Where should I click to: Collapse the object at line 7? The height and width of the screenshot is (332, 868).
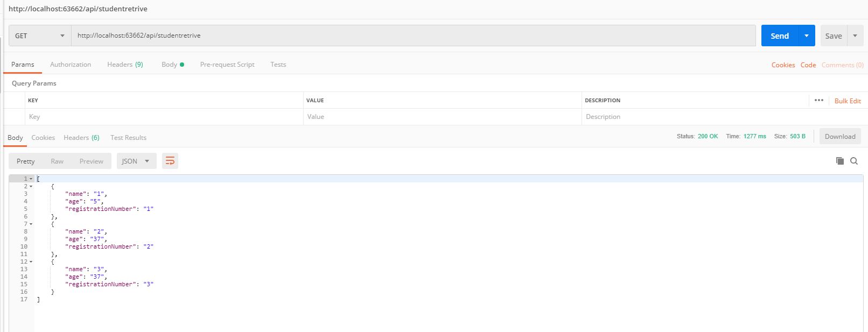[x=31, y=224]
